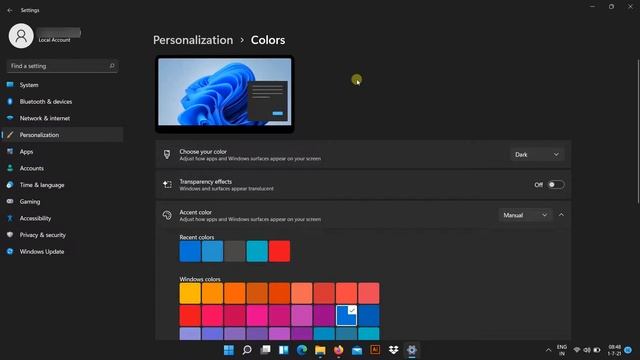The height and width of the screenshot is (360, 640).
Task: Open the Apps settings category
Action: tap(62, 151)
